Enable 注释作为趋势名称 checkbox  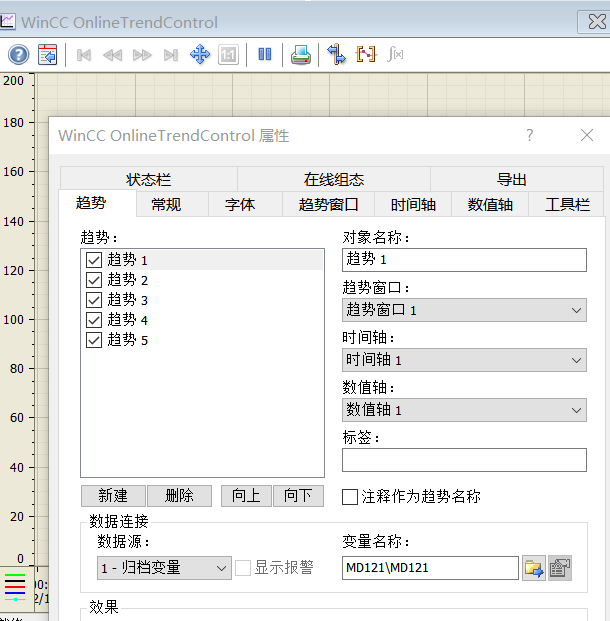[350, 496]
